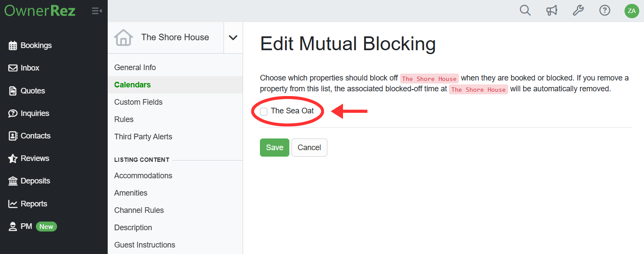This screenshot has width=644, height=254.
Task: Open the announcements megaphone icon
Action: (x=551, y=10)
